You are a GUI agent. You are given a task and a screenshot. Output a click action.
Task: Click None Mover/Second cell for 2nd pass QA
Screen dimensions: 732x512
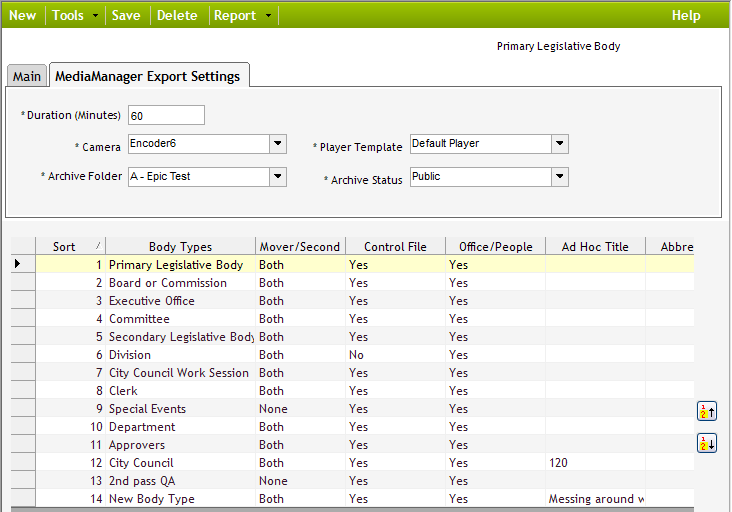click(x=300, y=481)
